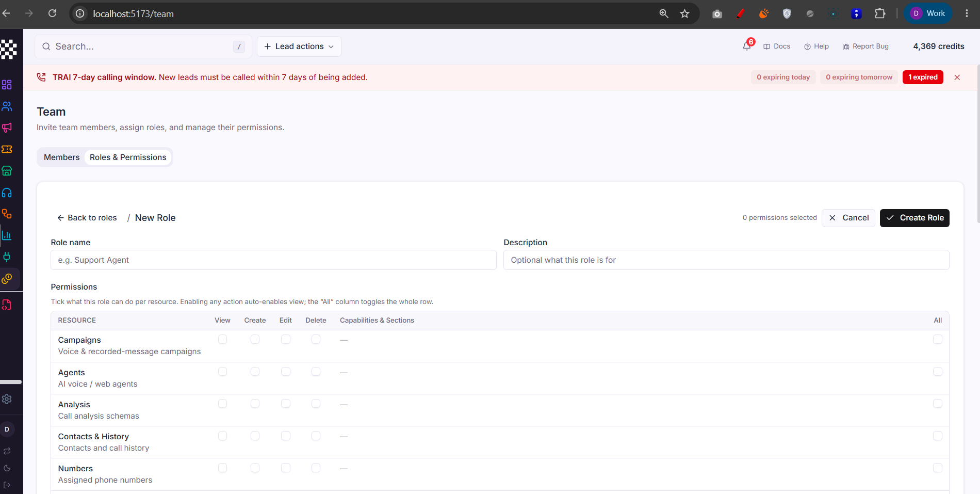Open the workflow nodes icon in sidebar
Screen dimensions: 980x494
7,214
